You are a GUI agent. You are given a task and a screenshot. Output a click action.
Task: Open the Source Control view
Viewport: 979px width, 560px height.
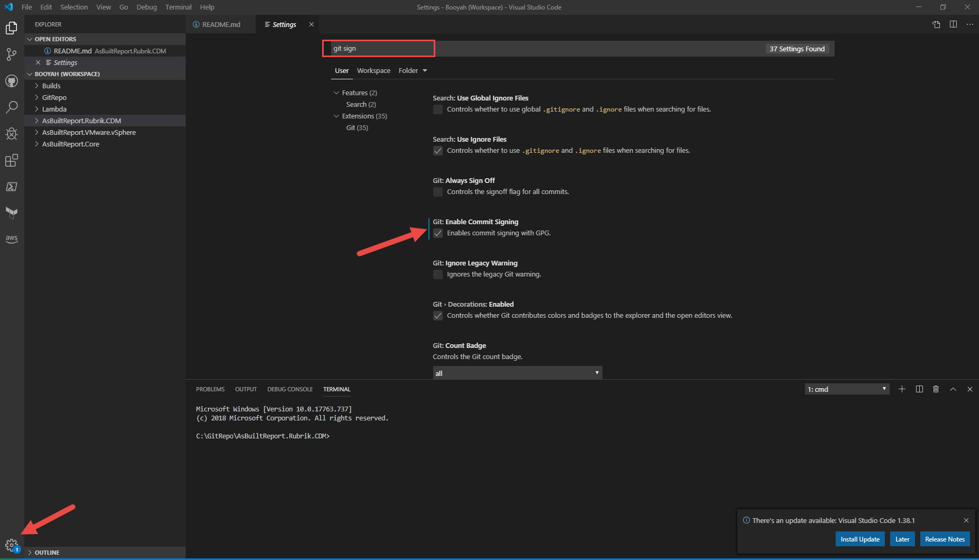tap(12, 54)
